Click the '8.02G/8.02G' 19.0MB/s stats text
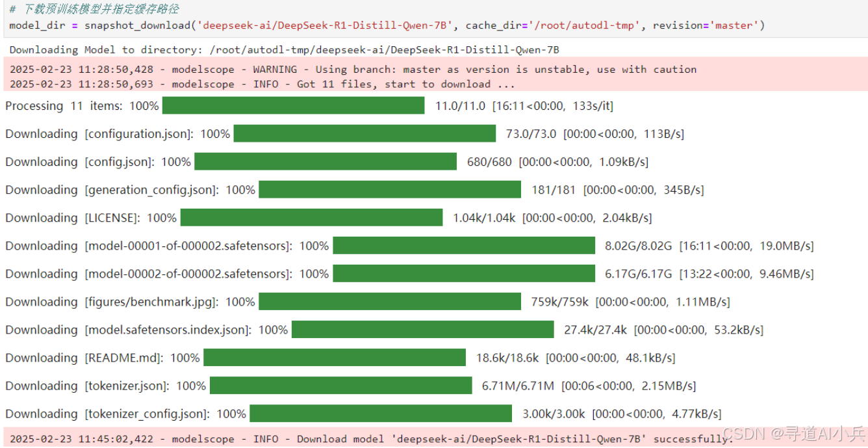 pyautogui.click(x=709, y=246)
